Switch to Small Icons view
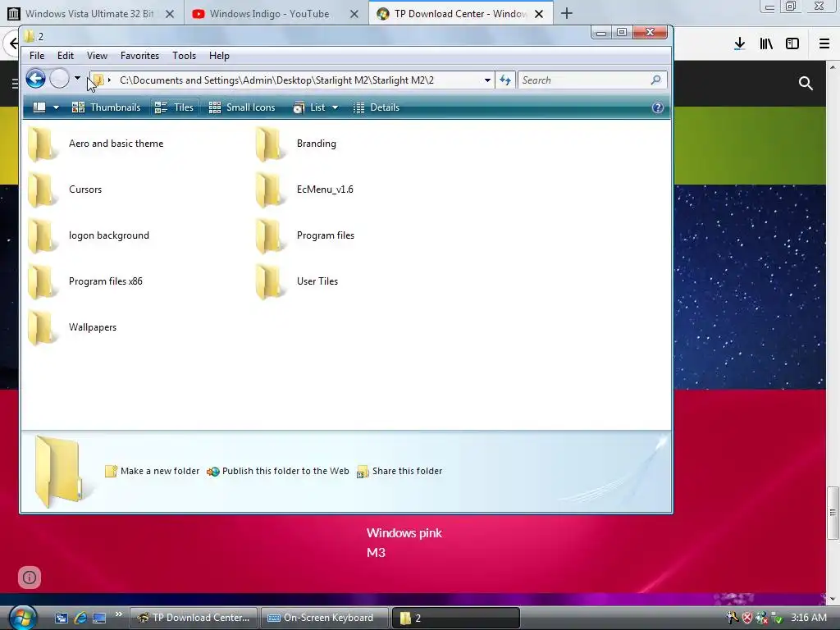840x630 pixels. coord(242,107)
